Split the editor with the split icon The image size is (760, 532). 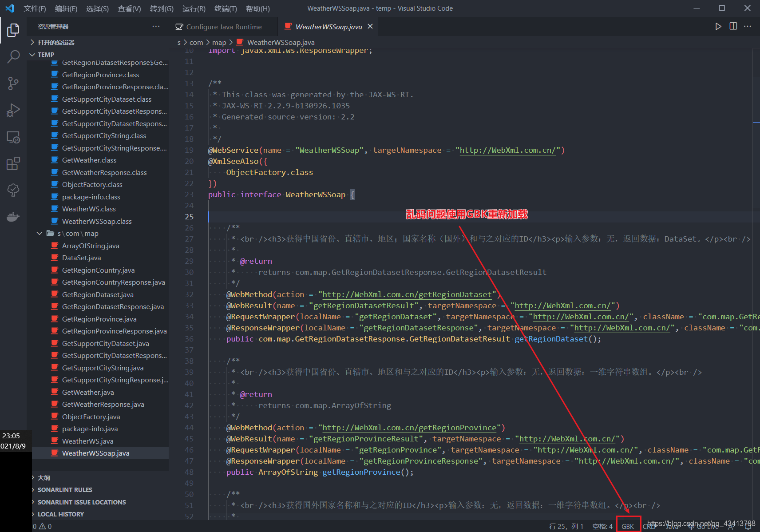pyautogui.click(x=732, y=26)
